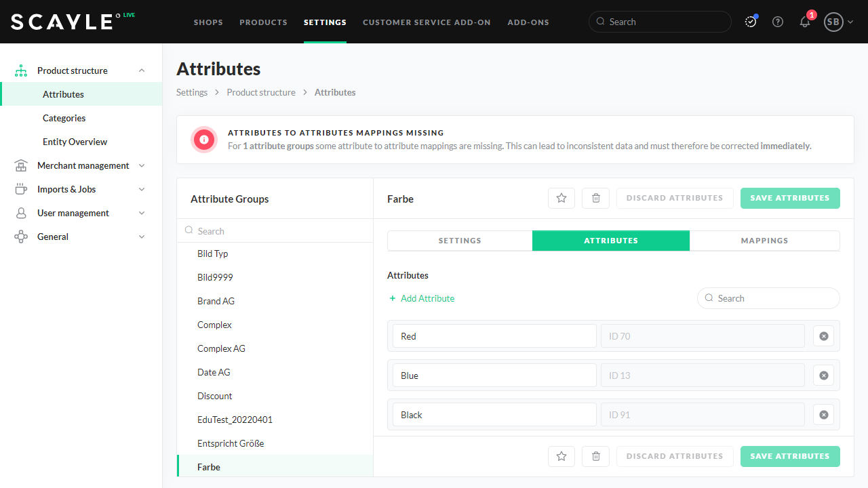Focus the Attribute Groups search field
Screen dimensions: 868x488
[x=278, y=231]
